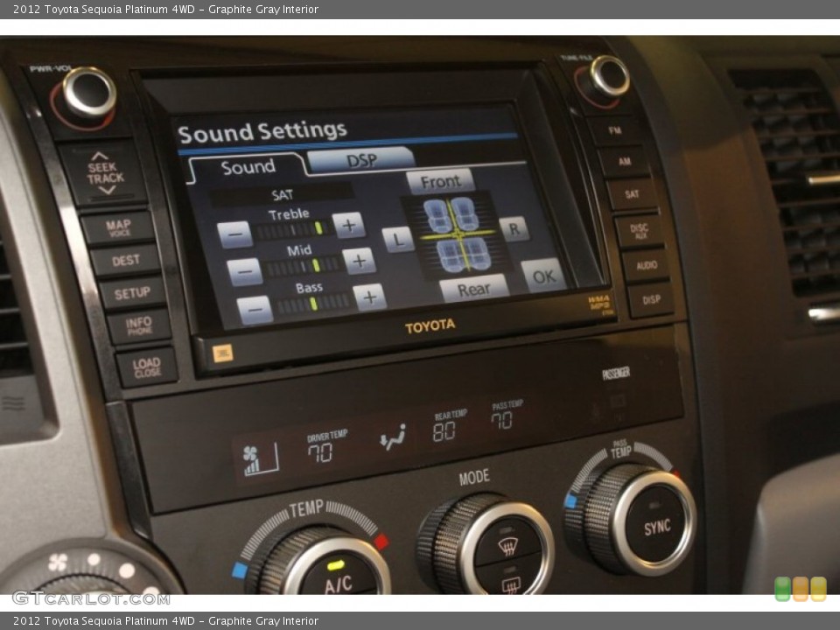This screenshot has width=840, height=630.
Task: Open the MAP VOICE screen
Action: pyautogui.click(x=118, y=227)
